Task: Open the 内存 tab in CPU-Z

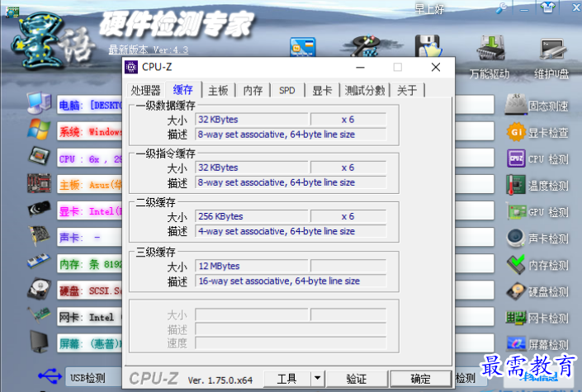Action: [253, 90]
